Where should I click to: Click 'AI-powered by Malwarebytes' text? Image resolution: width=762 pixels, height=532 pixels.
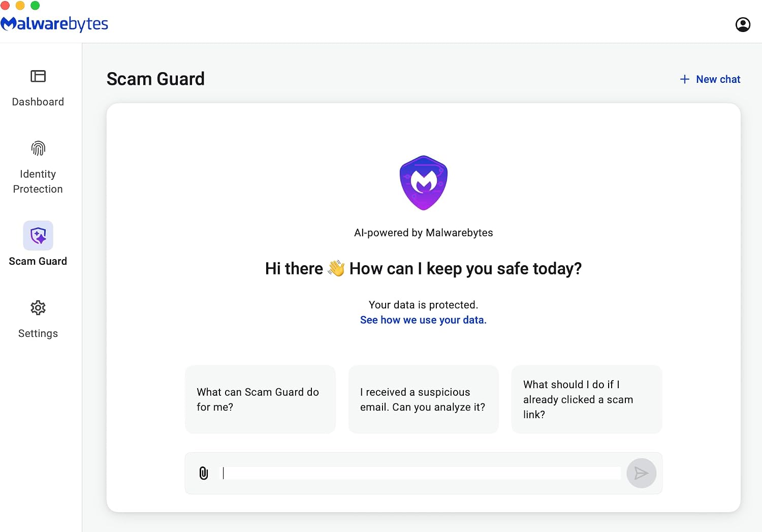point(423,233)
